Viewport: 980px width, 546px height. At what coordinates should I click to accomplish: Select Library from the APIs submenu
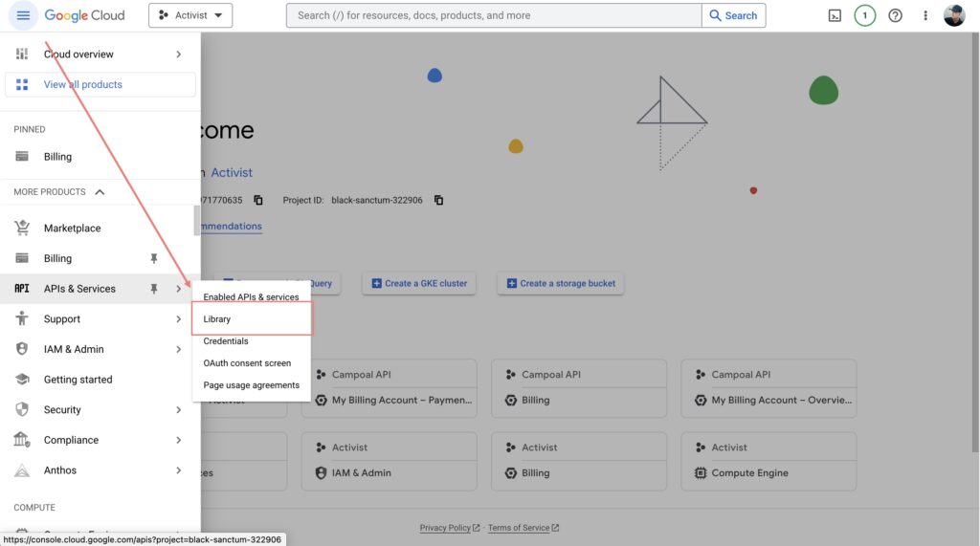[x=217, y=319]
